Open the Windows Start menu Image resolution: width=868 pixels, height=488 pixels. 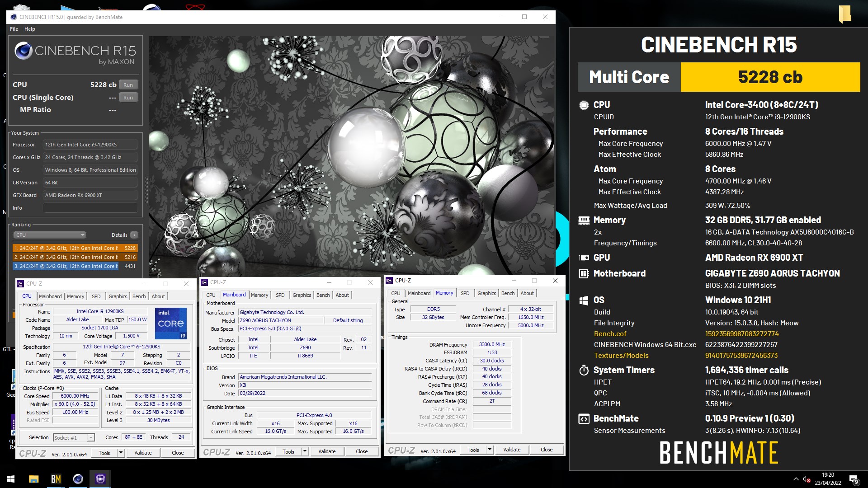point(11,479)
